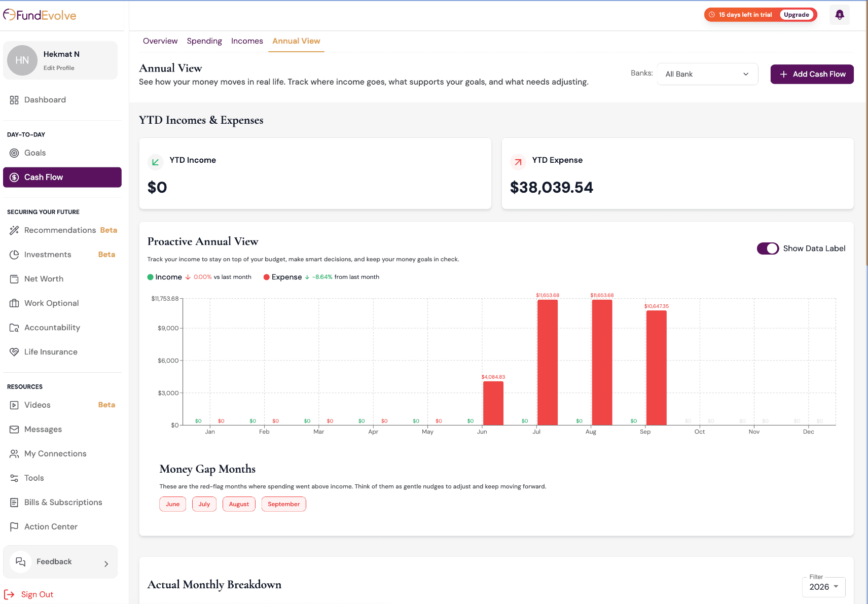The height and width of the screenshot is (604, 868).
Task: Click the Add Cash Flow button
Action: click(x=812, y=74)
